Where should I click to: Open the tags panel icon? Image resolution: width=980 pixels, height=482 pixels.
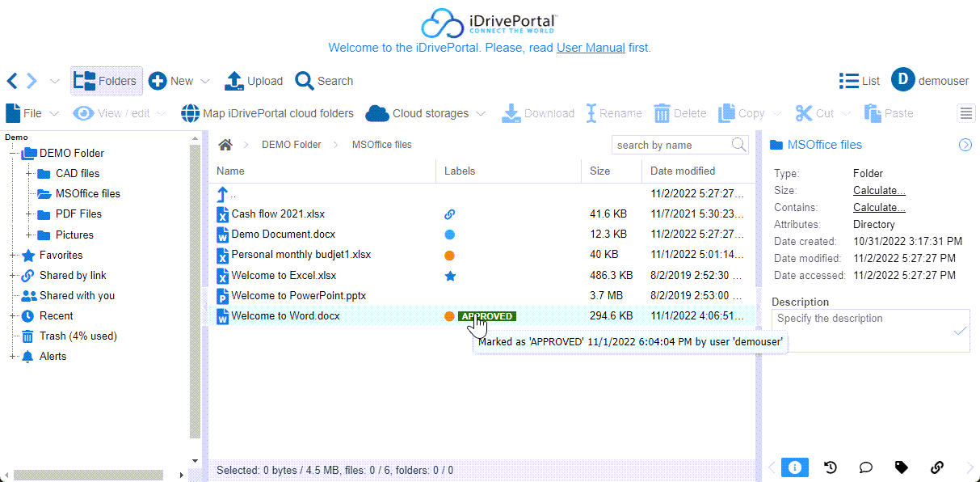(902, 467)
